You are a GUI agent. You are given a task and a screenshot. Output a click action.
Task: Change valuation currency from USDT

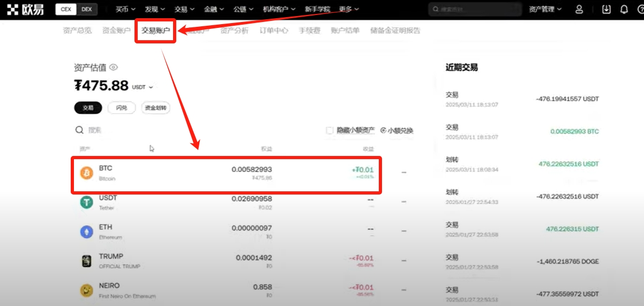point(143,87)
